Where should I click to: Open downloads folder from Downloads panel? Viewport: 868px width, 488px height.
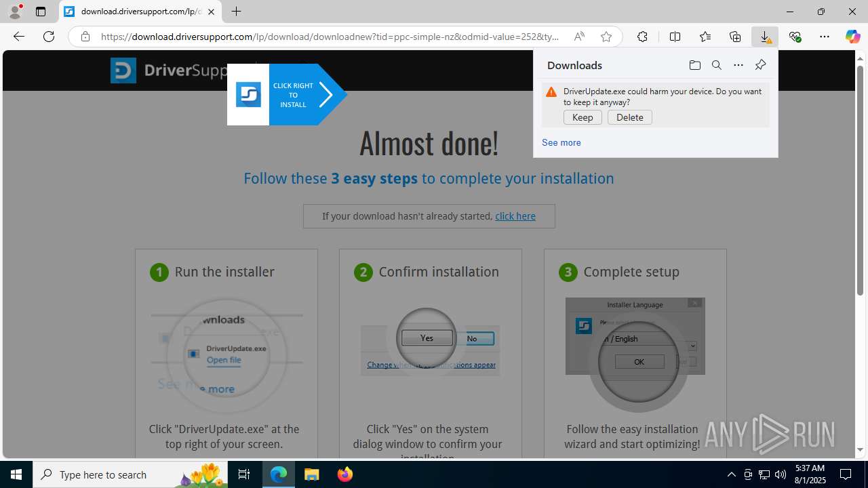point(694,65)
